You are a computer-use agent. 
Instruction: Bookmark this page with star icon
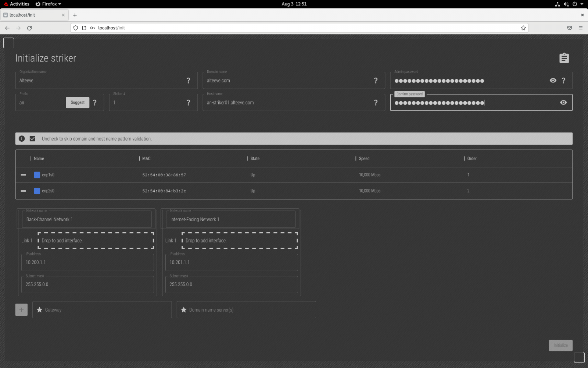pos(523,28)
